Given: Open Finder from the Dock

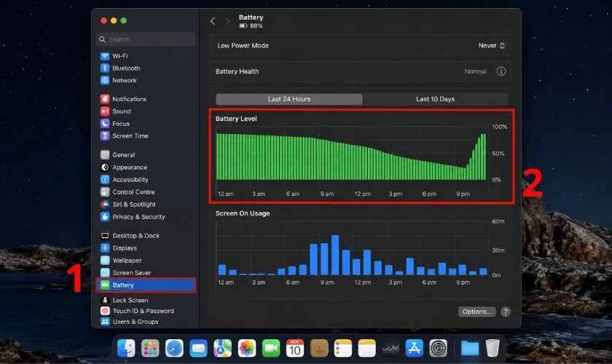Looking at the screenshot, I should (x=126, y=348).
